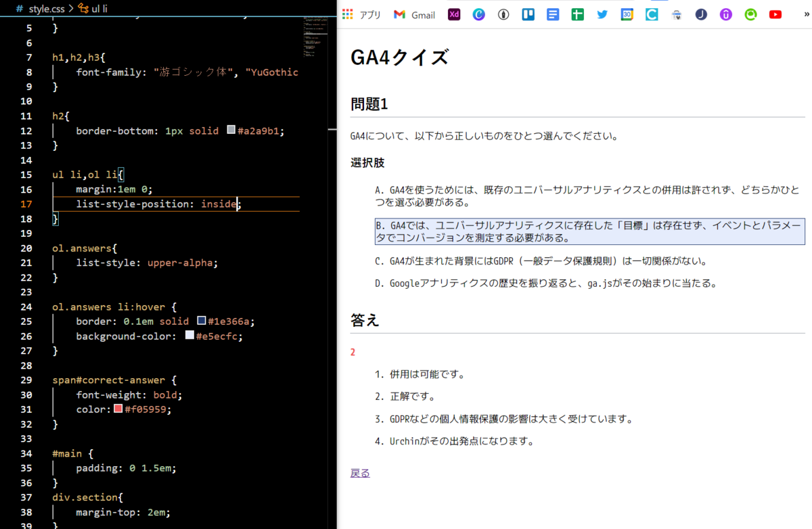Open the Google Docs bookmark icon
812x529 pixels.
[x=553, y=14]
